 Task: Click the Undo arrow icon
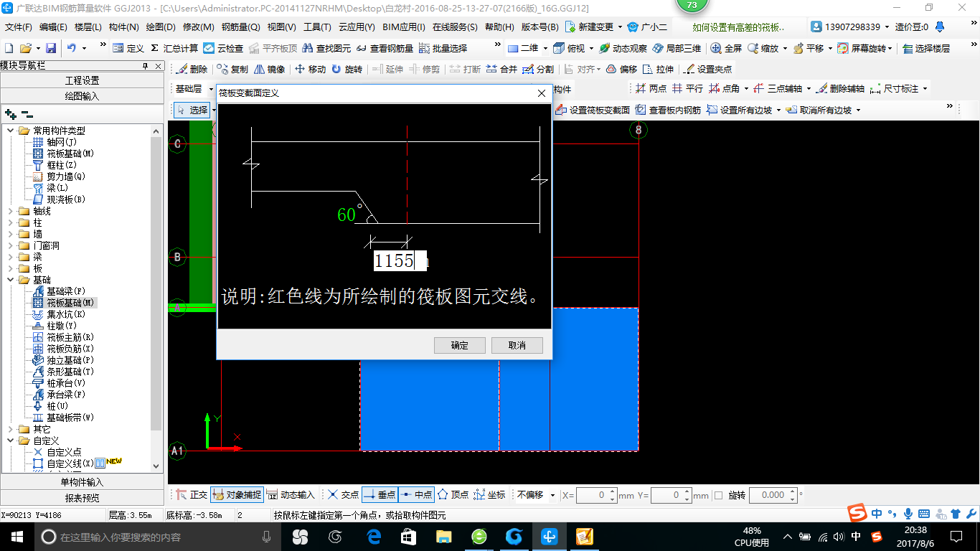(72, 48)
